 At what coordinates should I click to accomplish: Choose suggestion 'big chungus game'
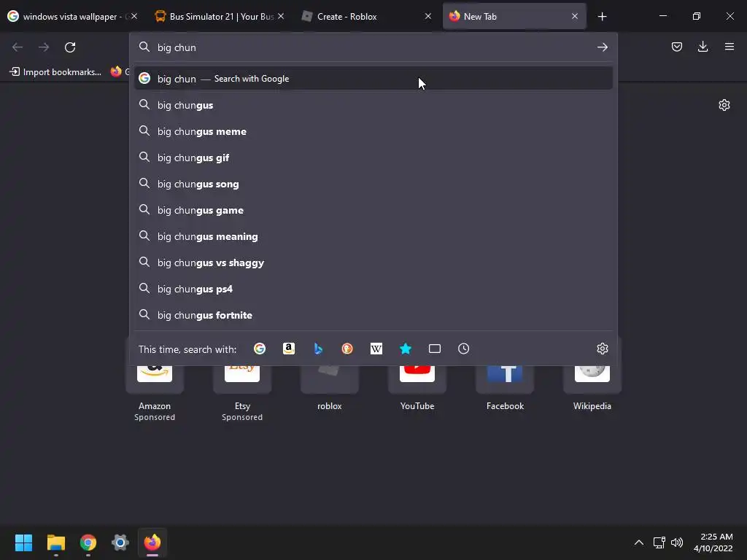[x=373, y=209]
